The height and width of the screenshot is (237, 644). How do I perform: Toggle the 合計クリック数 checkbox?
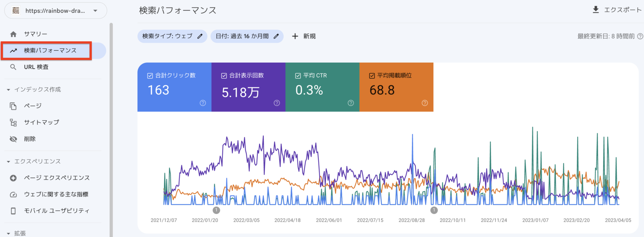coord(150,76)
